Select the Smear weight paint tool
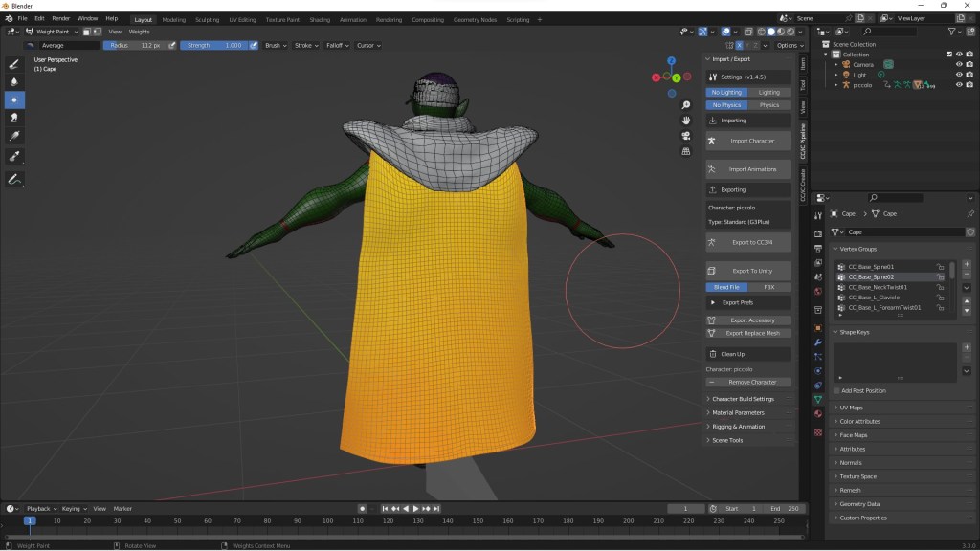The width and height of the screenshot is (980, 551). click(14, 118)
